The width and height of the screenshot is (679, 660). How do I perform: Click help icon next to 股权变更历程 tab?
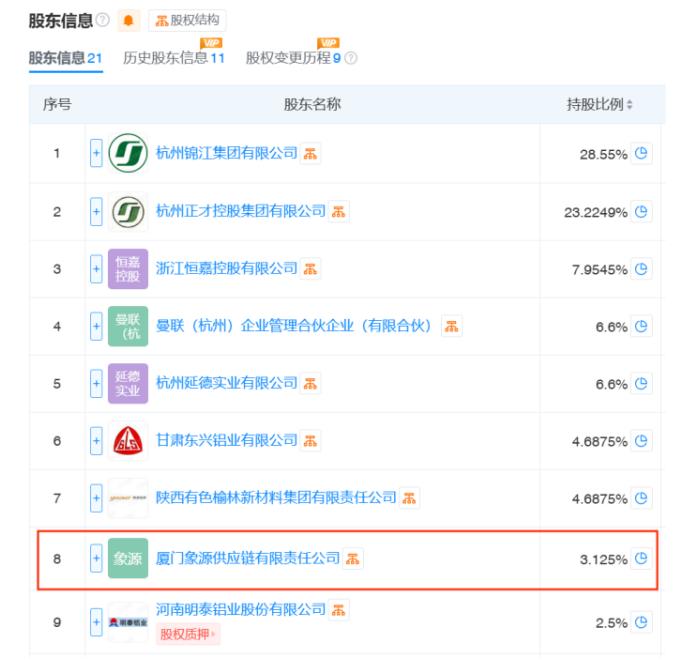tap(351, 59)
